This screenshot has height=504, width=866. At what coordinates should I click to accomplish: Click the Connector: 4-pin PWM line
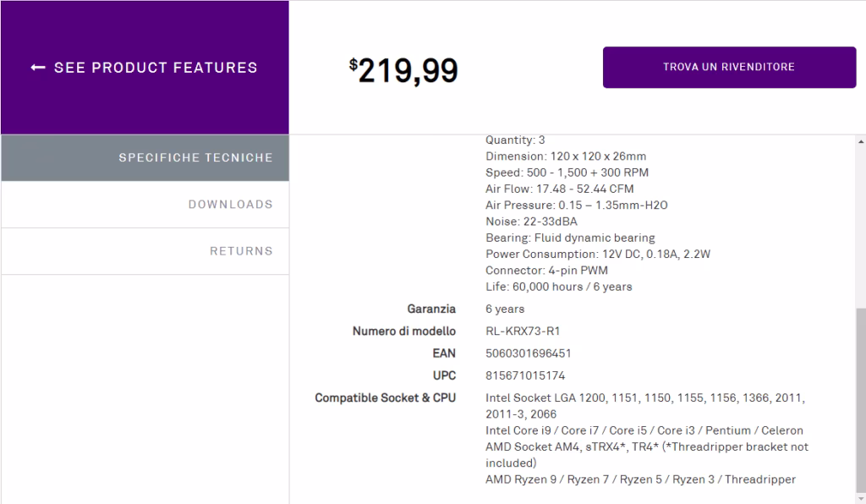tap(546, 271)
